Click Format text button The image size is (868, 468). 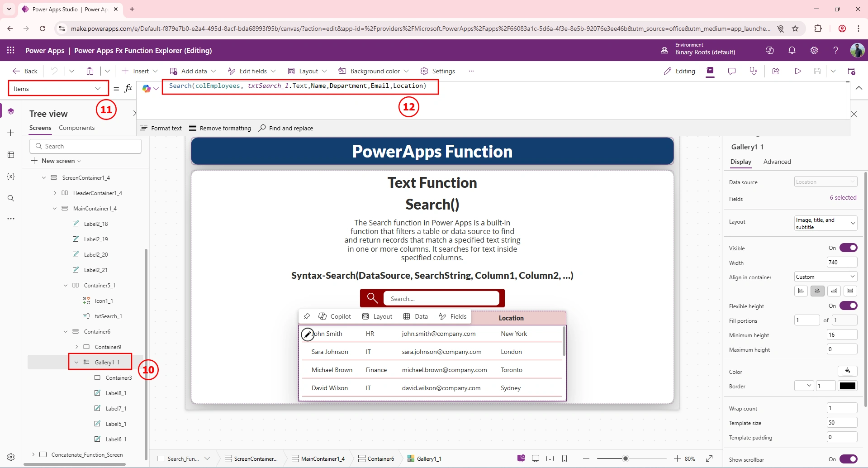click(x=161, y=128)
